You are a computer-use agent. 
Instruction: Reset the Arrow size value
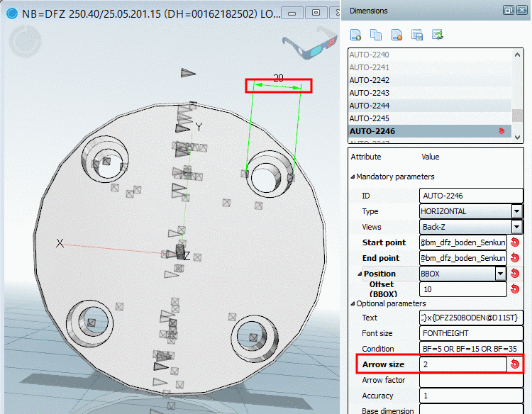point(515,364)
